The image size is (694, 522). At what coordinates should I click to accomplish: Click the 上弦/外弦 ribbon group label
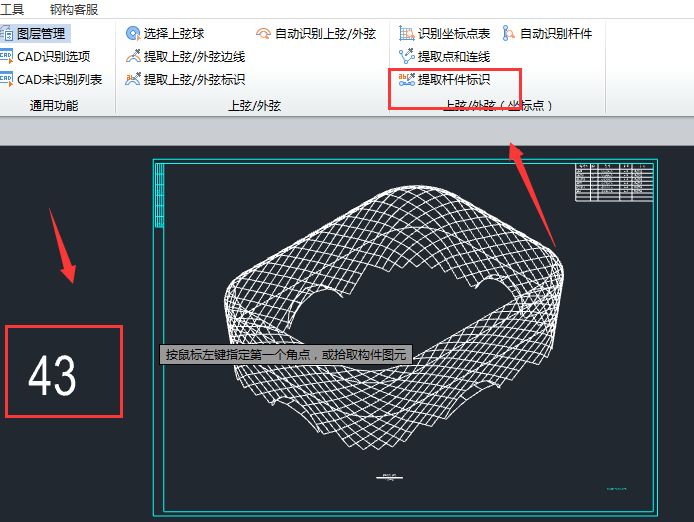(x=254, y=105)
